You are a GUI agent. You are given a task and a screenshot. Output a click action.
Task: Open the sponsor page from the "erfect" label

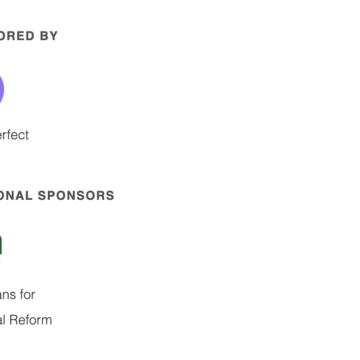(14, 135)
